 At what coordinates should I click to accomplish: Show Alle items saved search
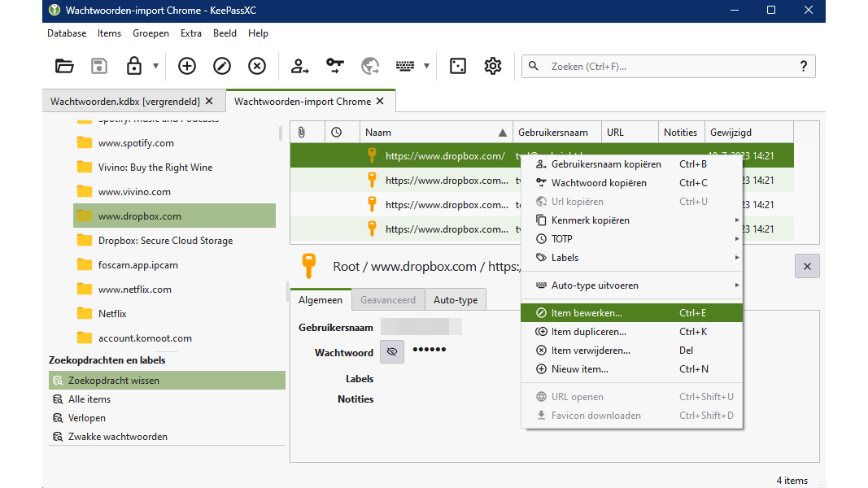89,399
